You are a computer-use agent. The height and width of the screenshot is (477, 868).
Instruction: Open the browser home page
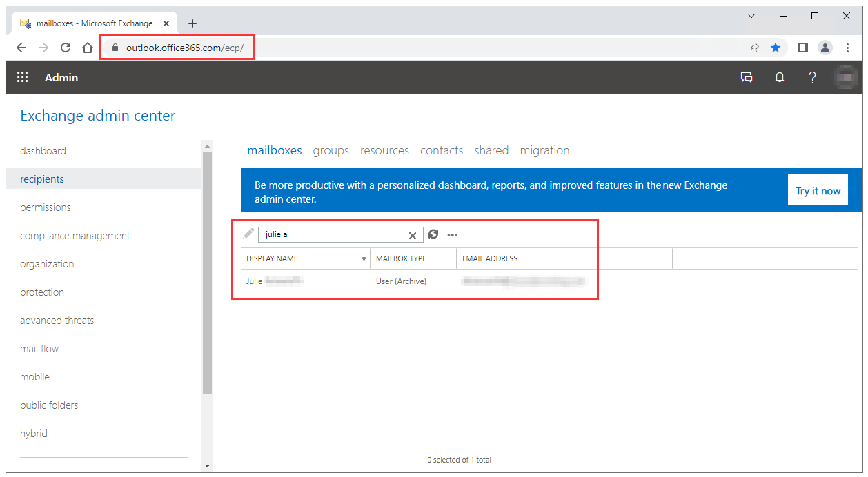point(88,48)
